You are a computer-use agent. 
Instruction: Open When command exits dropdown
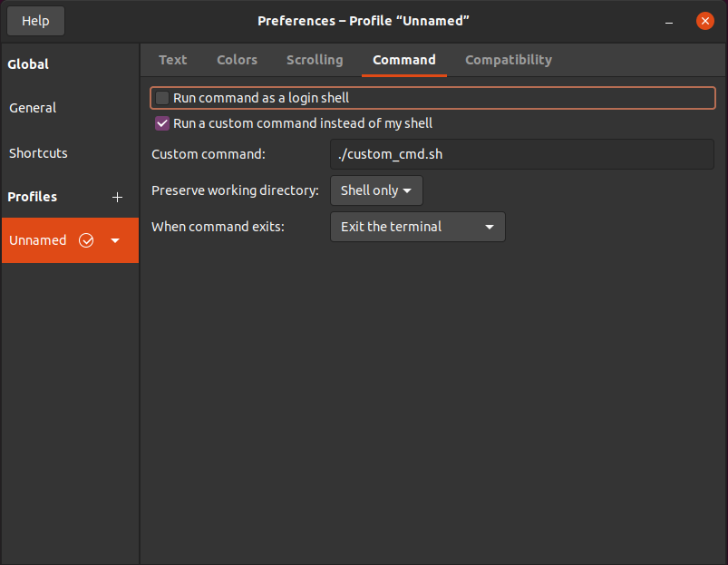click(418, 227)
